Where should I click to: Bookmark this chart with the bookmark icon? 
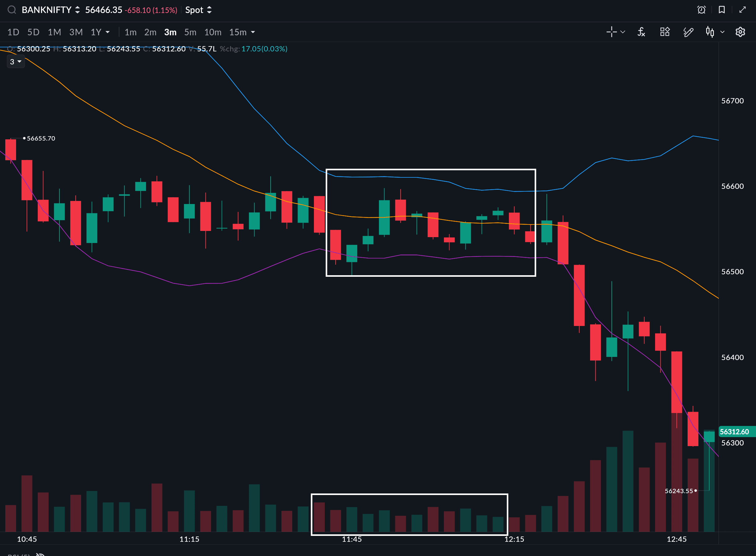click(x=722, y=10)
